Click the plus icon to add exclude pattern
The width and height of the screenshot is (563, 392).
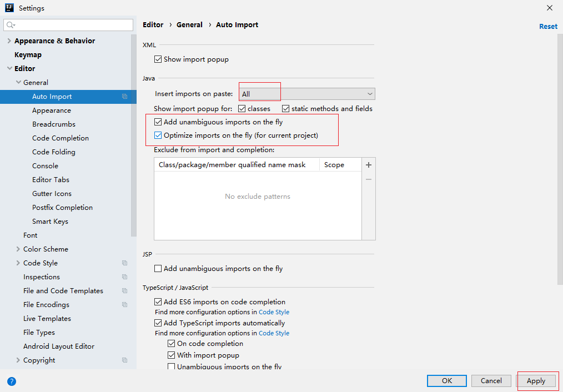368,165
